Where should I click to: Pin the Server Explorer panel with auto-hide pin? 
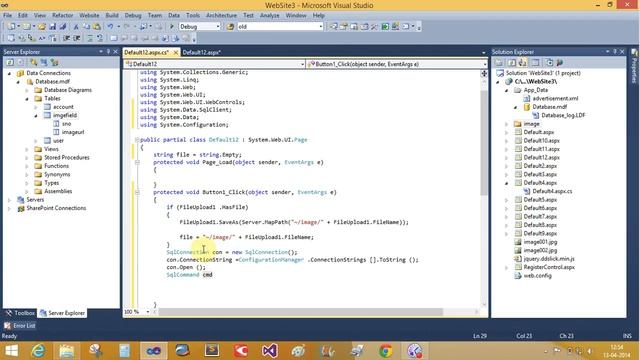108,51
